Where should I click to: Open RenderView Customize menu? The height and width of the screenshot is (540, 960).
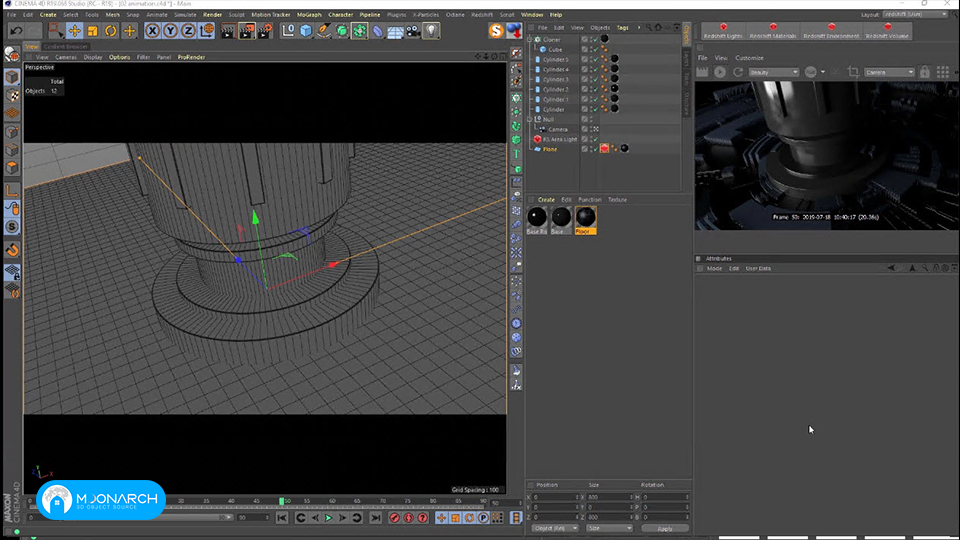749,58
